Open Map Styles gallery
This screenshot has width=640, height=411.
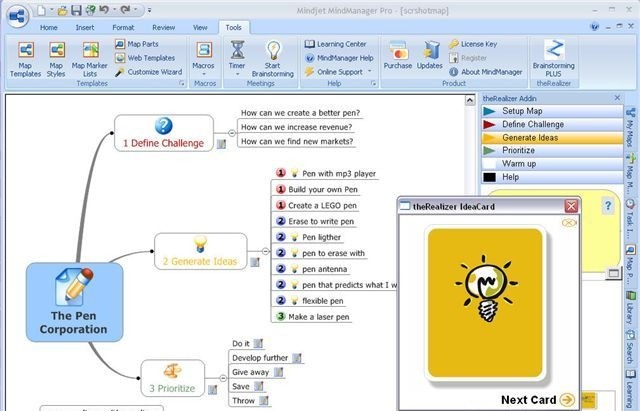pos(56,59)
